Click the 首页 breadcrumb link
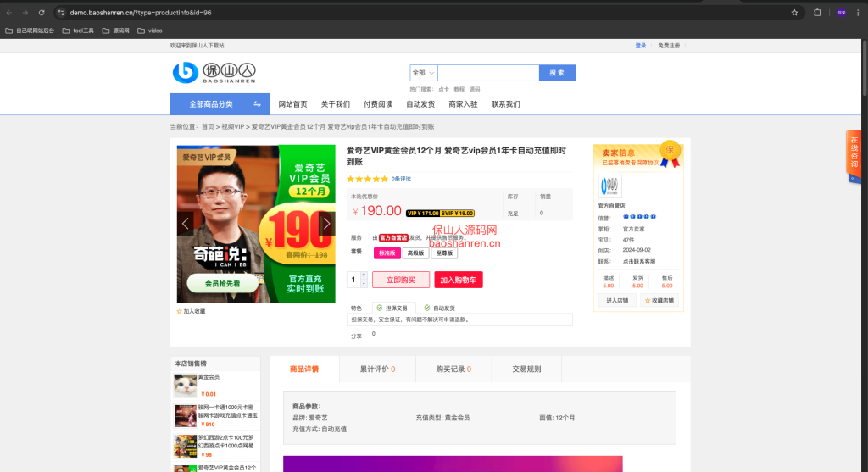Image resolution: width=868 pixels, height=472 pixels. pyautogui.click(x=208, y=127)
